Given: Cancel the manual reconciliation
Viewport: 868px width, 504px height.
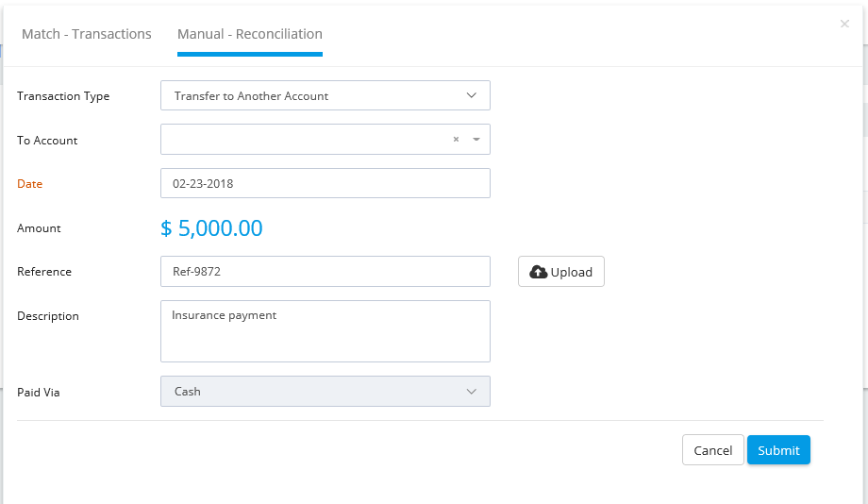Looking at the screenshot, I should point(713,449).
